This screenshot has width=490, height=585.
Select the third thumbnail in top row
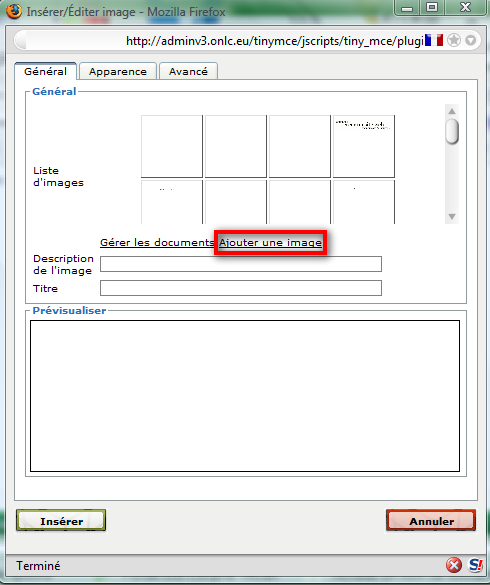[x=300, y=146]
